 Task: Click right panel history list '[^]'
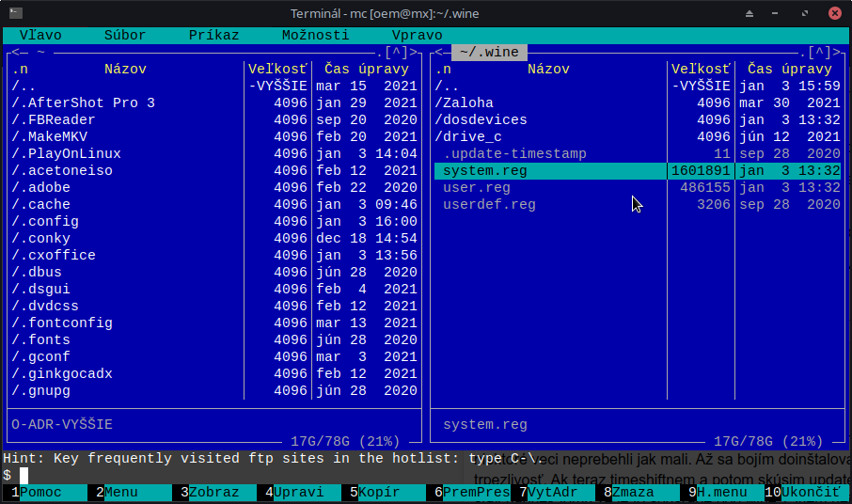pyautogui.click(x=819, y=52)
